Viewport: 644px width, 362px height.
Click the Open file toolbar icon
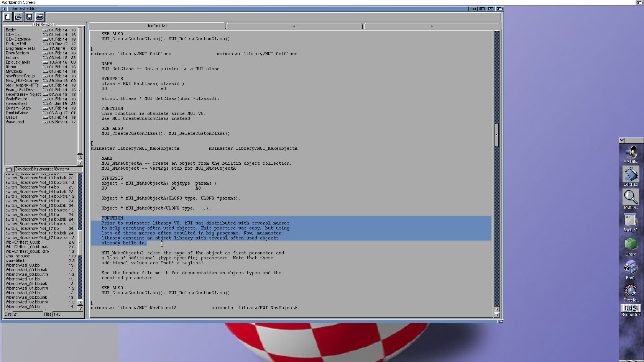tap(18, 17)
